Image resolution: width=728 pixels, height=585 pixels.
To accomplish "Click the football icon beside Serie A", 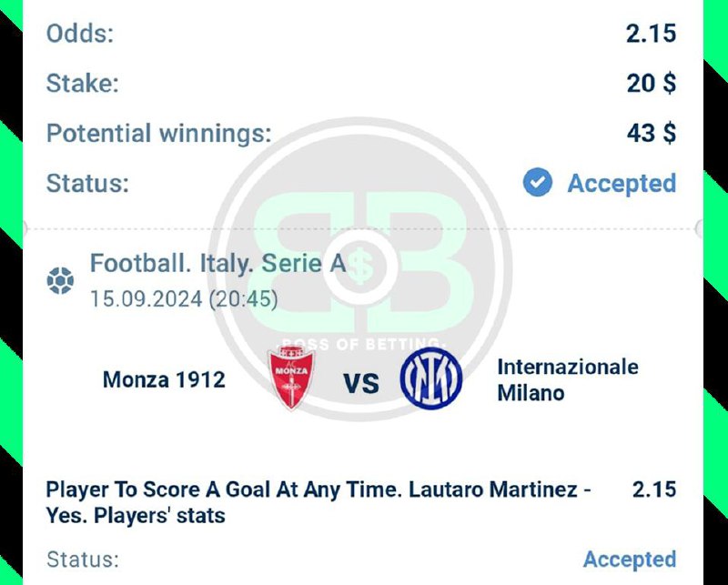I will [x=60, y=281].
